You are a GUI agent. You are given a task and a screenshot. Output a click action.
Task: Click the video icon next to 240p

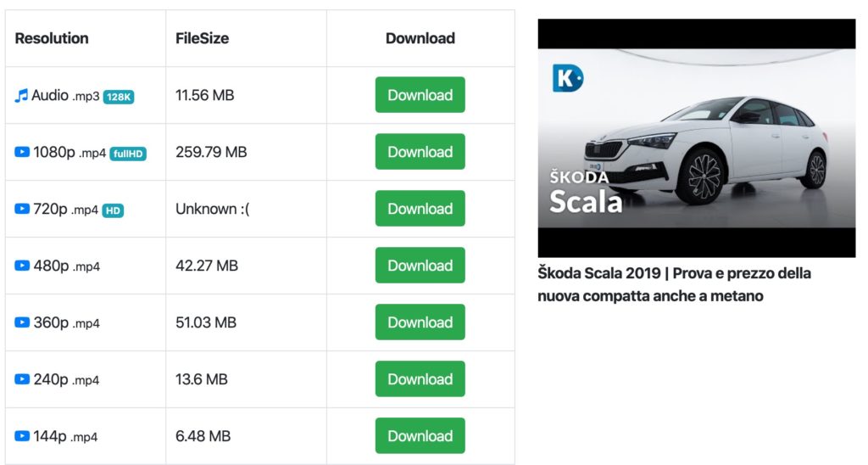tap(22, 380)
